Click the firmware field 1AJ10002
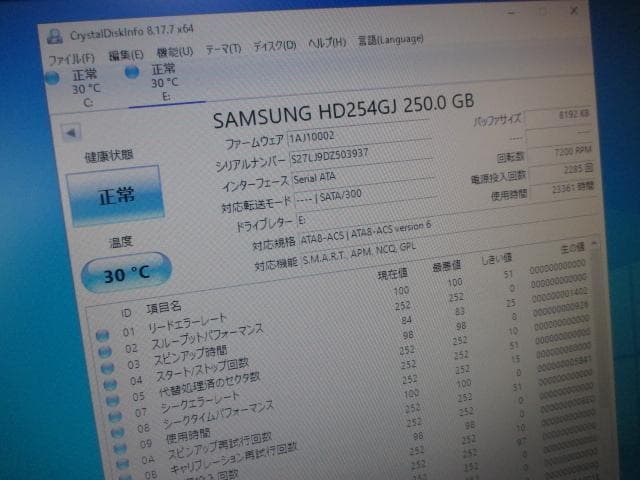Viewport: 640px width, 480px height. [x=359, y=132]
